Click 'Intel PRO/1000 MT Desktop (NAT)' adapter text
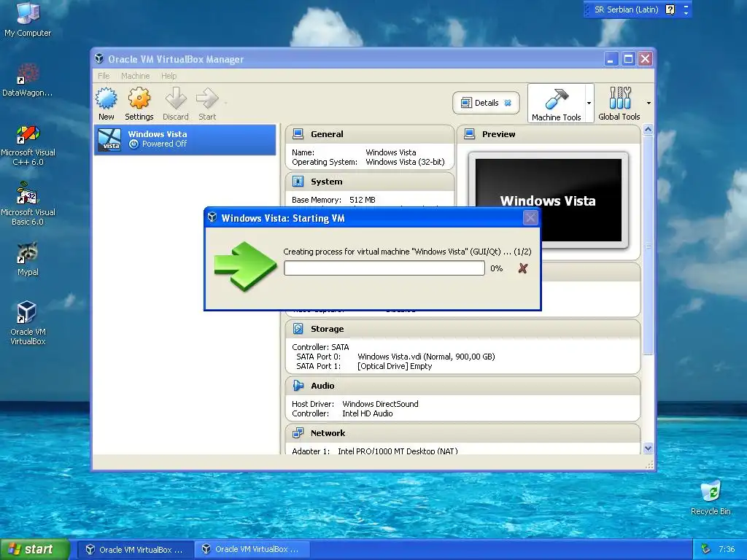Screen dimensions: 747x560 tap(398, 451)
